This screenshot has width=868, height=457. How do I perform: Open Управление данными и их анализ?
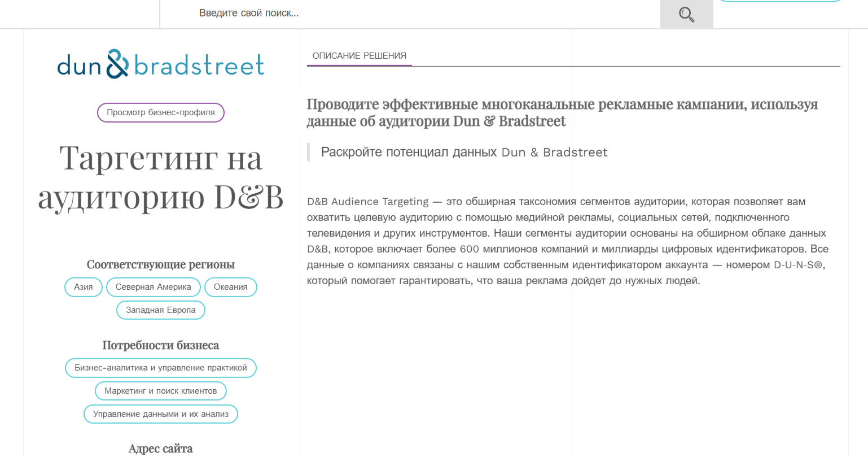click(x=160, y=414)
